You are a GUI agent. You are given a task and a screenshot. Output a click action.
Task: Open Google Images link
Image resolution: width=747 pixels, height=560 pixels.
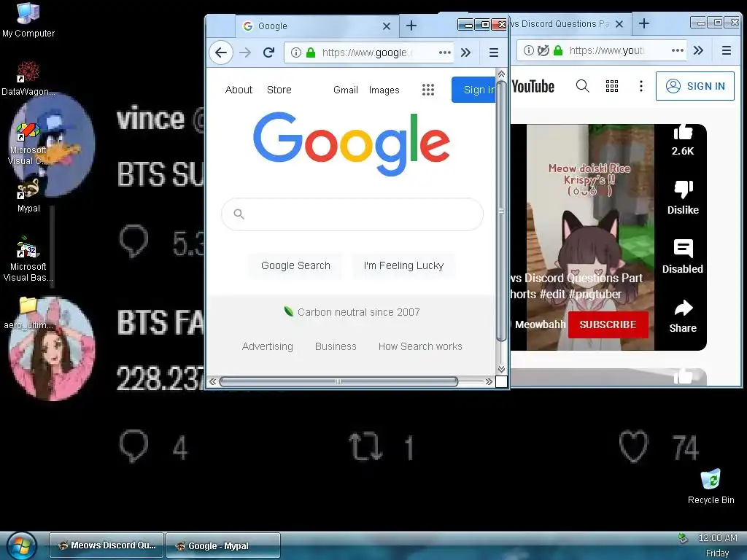coord(384,90)
